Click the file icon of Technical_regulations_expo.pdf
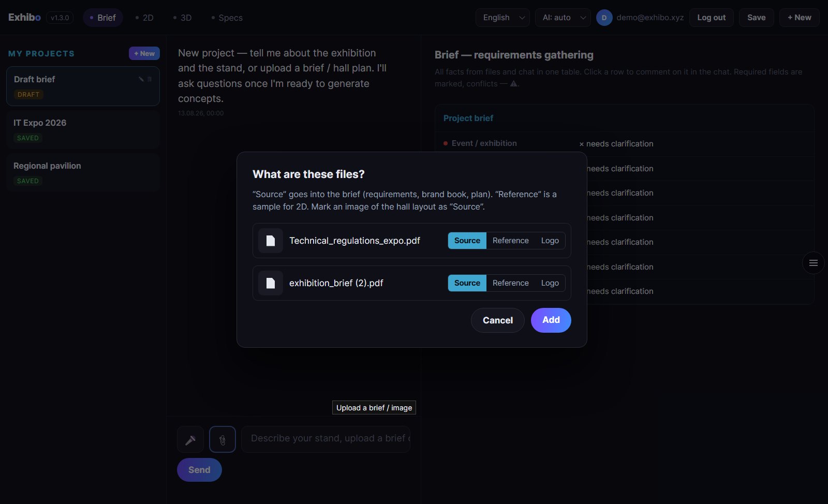828x504 pixels. (271, 241)
